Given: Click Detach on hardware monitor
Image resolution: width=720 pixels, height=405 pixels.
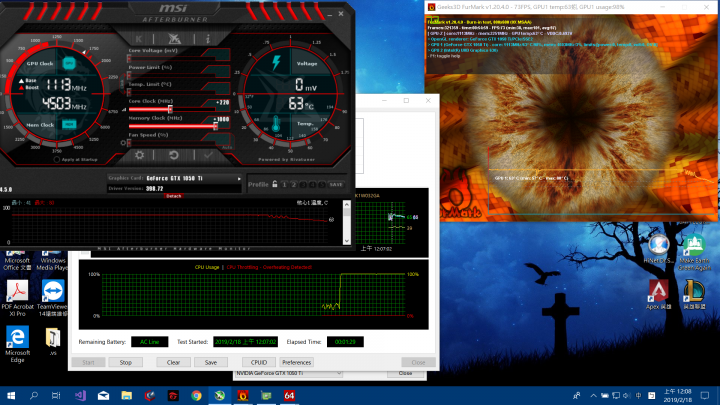Looking at the screenshot, I should click(x=174, y=196).
